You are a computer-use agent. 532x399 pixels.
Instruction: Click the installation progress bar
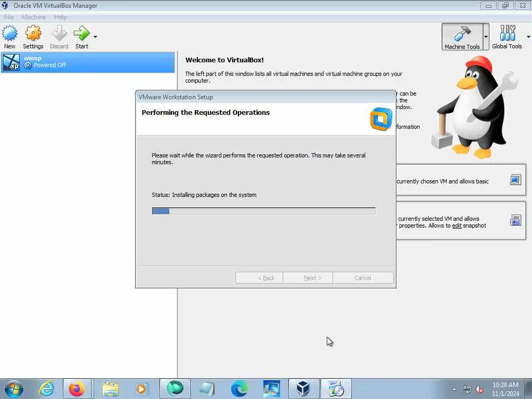click(263, 211)
